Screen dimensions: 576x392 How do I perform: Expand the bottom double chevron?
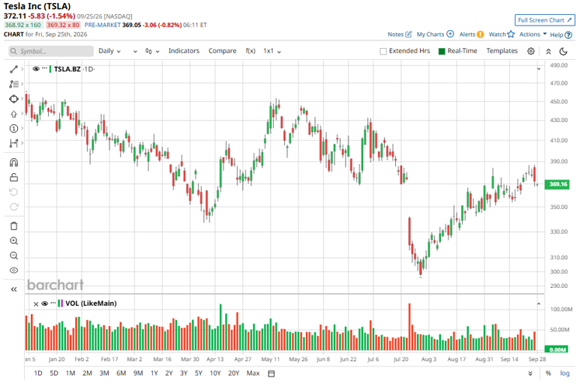530,374
